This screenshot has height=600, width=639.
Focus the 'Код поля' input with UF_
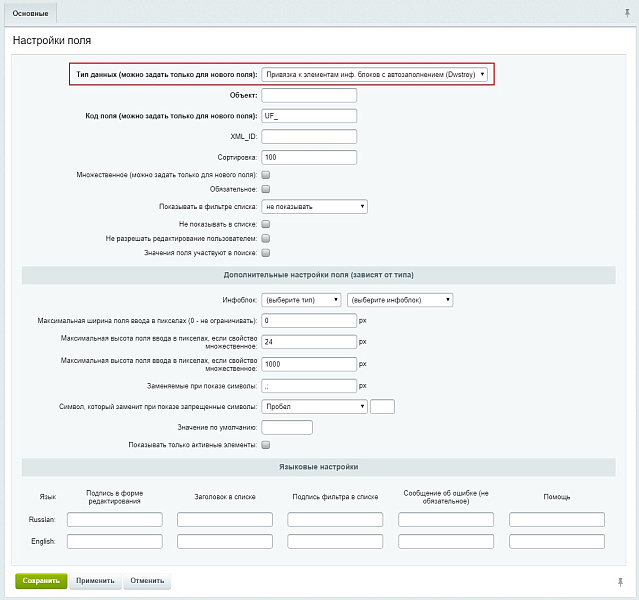[x=309, y=116]
